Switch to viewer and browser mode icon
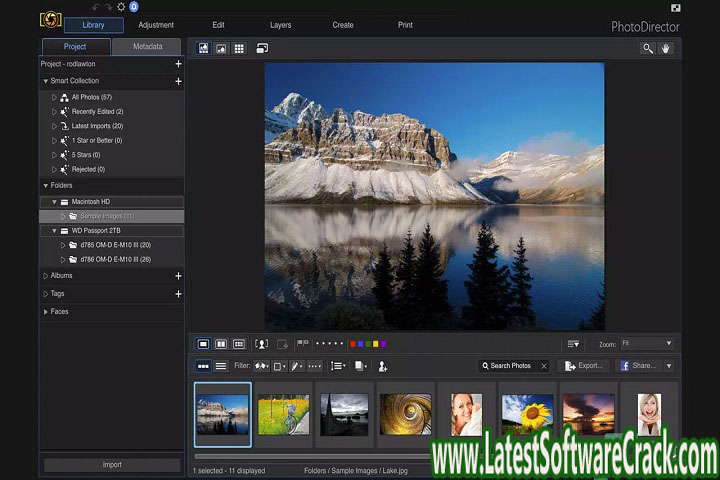The height and width of the screenshot is (480, 720). 203,48
